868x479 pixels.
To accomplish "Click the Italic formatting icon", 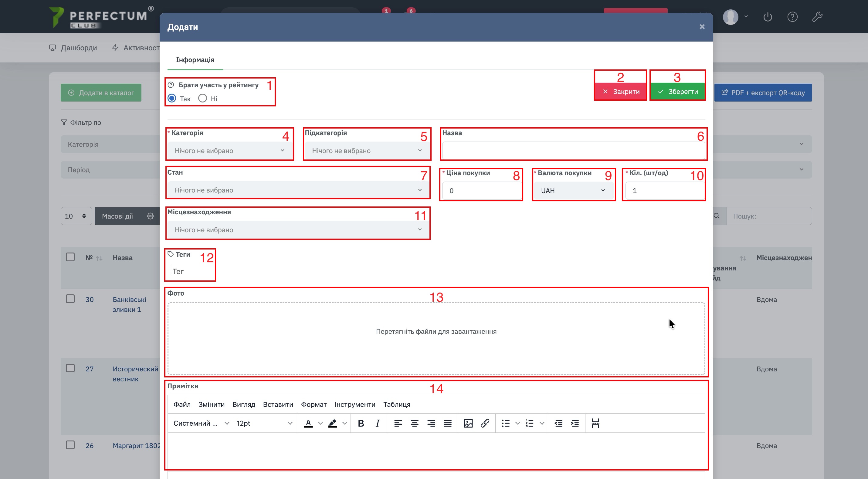I will pos(377,423).
